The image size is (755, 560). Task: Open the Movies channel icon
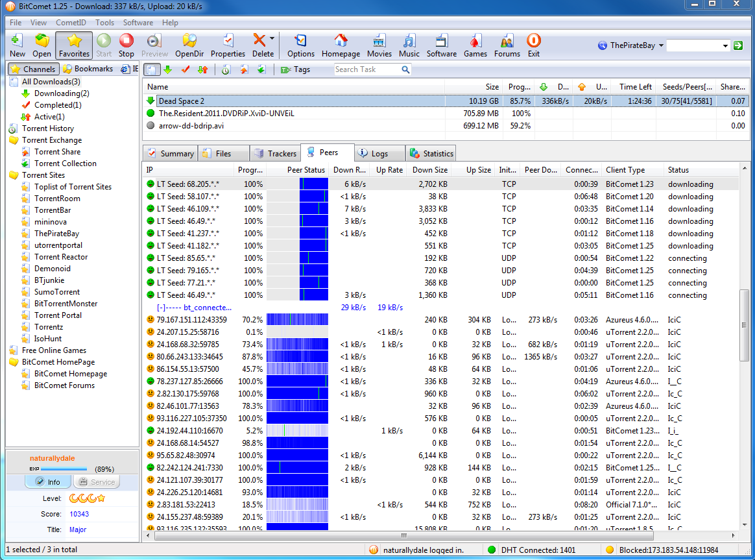(379, 45)
